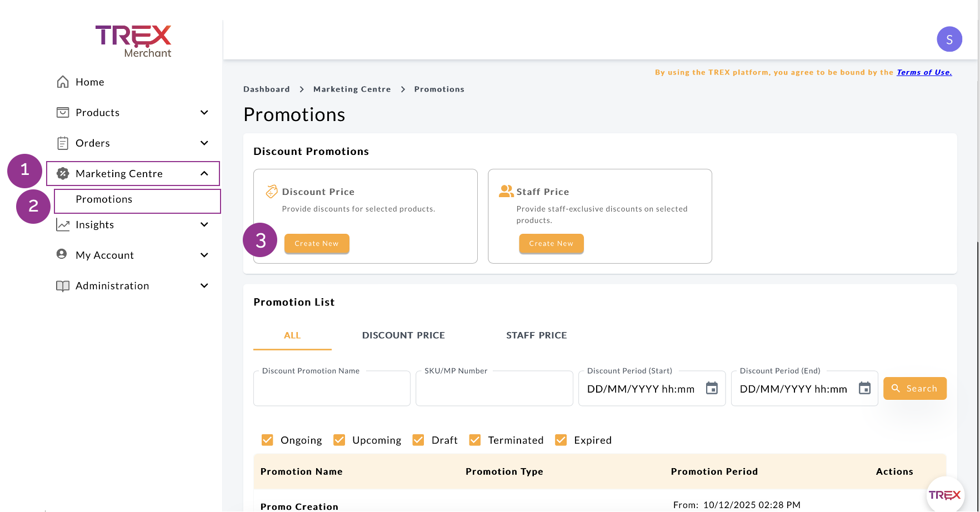Switch to the DISCOUNT PRICE tab
The width and height of the screenshot is (980, 512).
pos(403,335)
